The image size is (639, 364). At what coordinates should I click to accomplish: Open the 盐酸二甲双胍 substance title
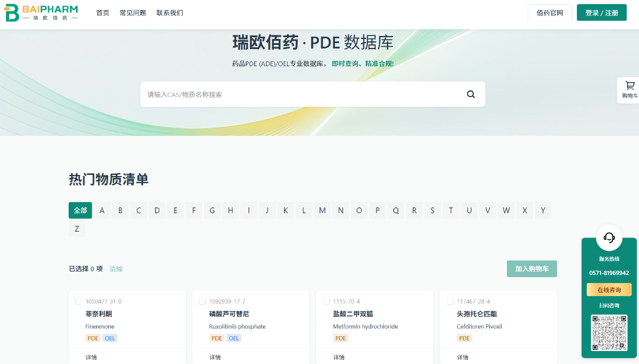point(353,314)
